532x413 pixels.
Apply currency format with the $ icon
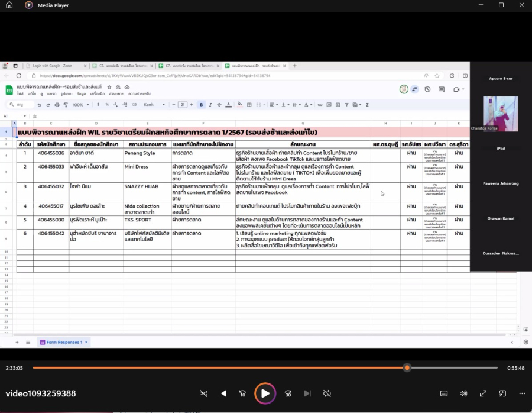coord(98,105)
